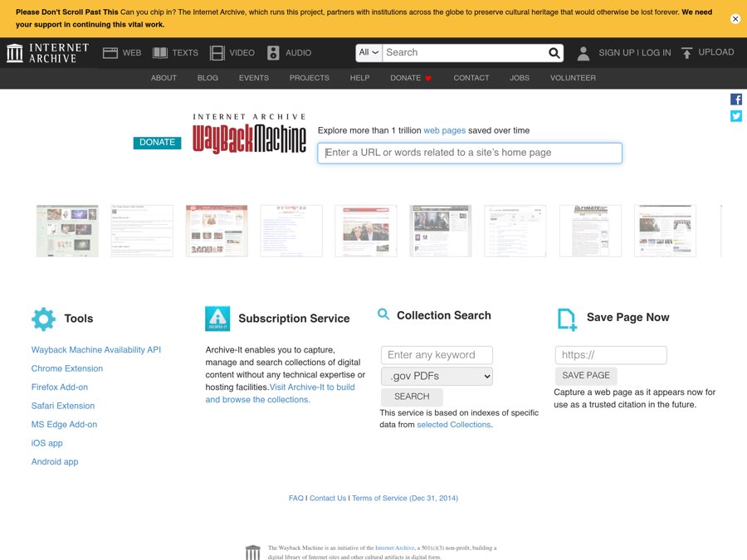The image size is (747, 560).
Task: Focus the https:// Save Page field
Action: (x=611, y=355)
